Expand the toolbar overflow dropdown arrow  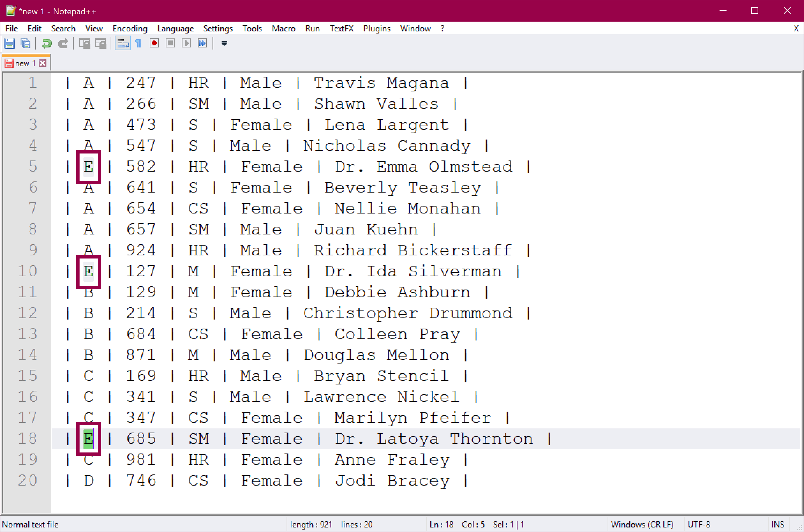224,44
